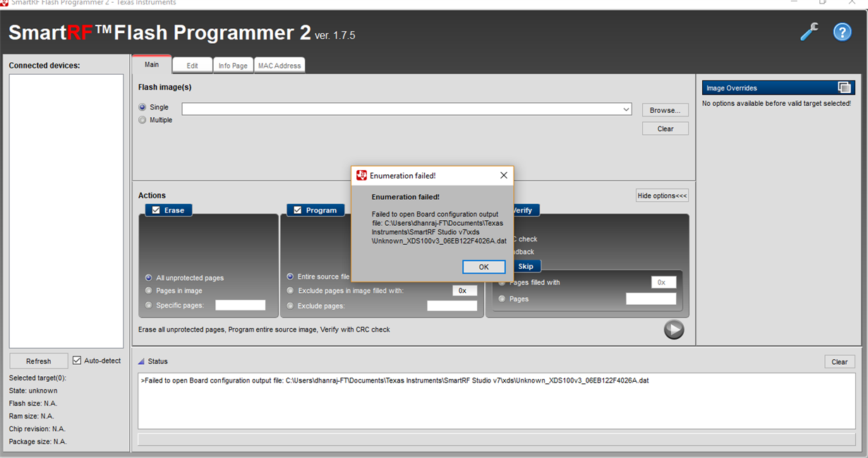Viewport: 868px width, 458px height.
Task: Click the Browse... button
Action: click(665, 110)
